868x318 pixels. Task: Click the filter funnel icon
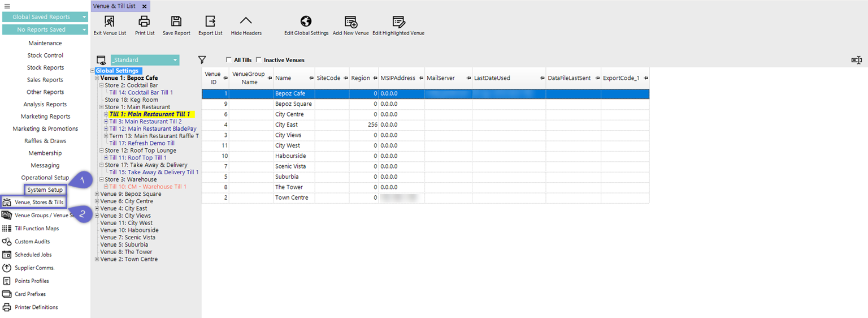pos(202,59)
